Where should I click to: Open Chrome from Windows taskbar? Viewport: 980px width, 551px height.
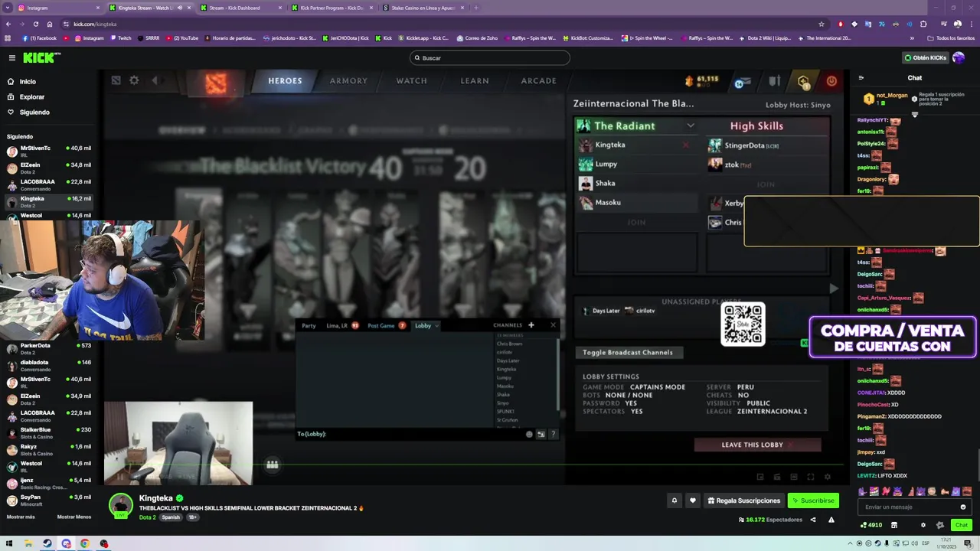(84, 543)
